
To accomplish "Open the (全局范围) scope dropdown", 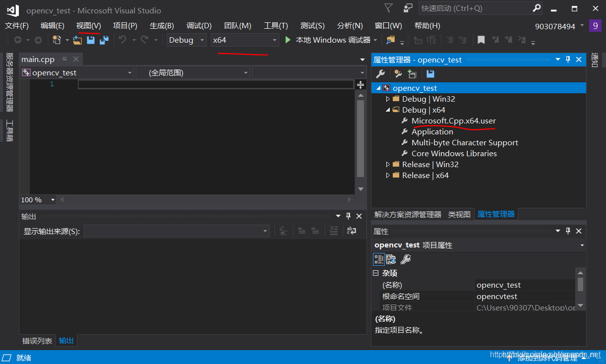I will [x=193, y=73].
